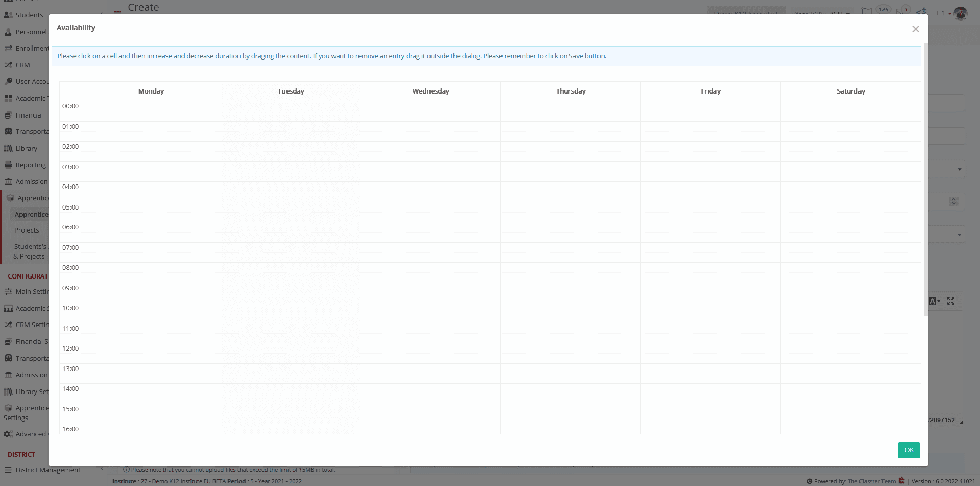This screenshot has height=486, width=980.
Task: Click the Monday column header
Action: coord(151,91)
